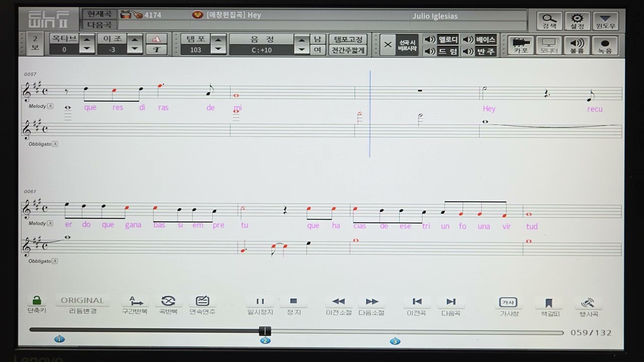
Task: Click the bar number 0061 on the score
Action: coord(30,192)
